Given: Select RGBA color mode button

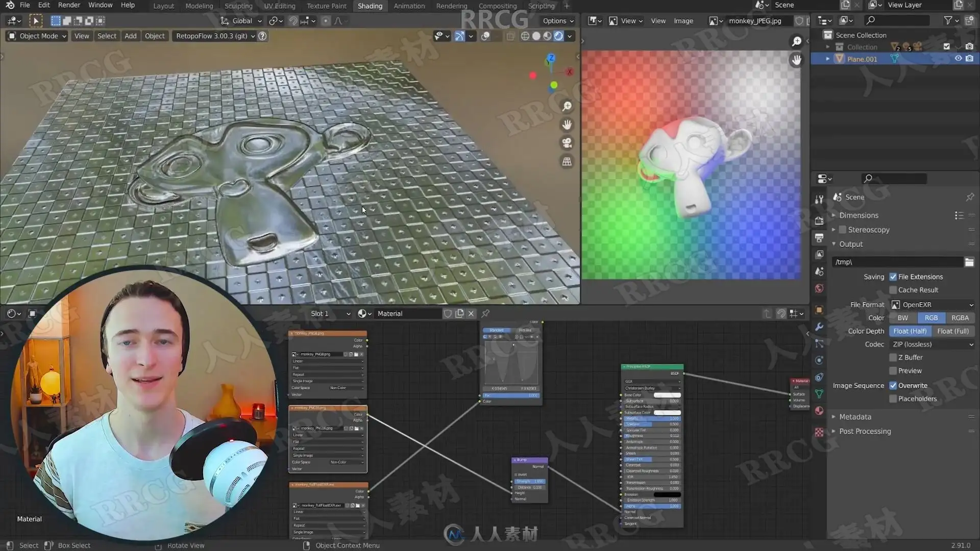Looking at the screenshot, I should pos(960,318).
